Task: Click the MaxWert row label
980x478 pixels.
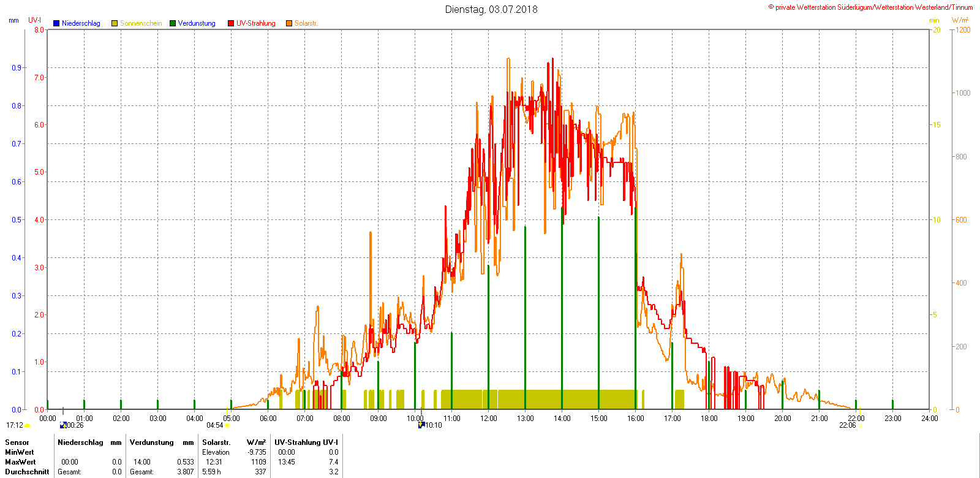Action: 20,462
